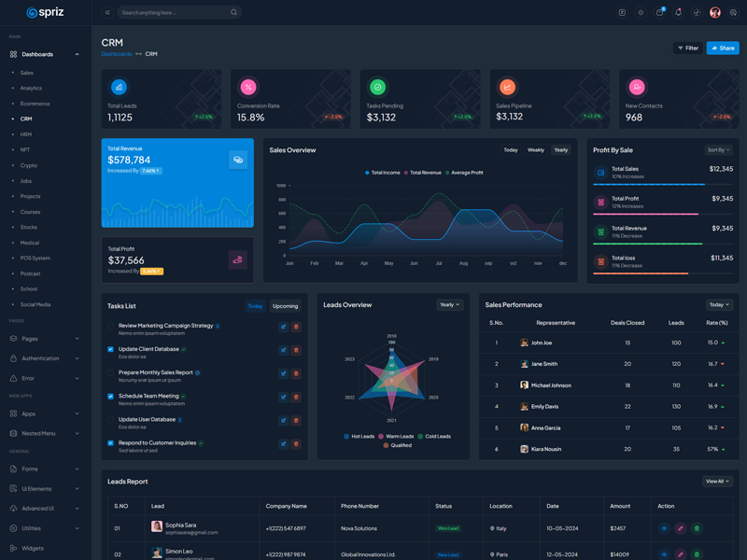The width and height of the screenshot is (747, 560).
Task: Toggle light theme with the sun icon
Action: click(641, 12)
